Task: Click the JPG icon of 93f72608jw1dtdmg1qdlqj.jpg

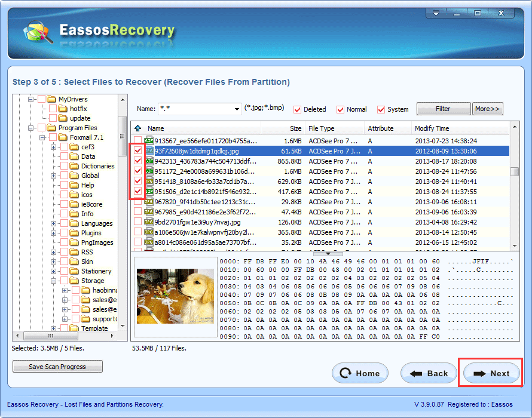Action: click(x=149, y=151)
